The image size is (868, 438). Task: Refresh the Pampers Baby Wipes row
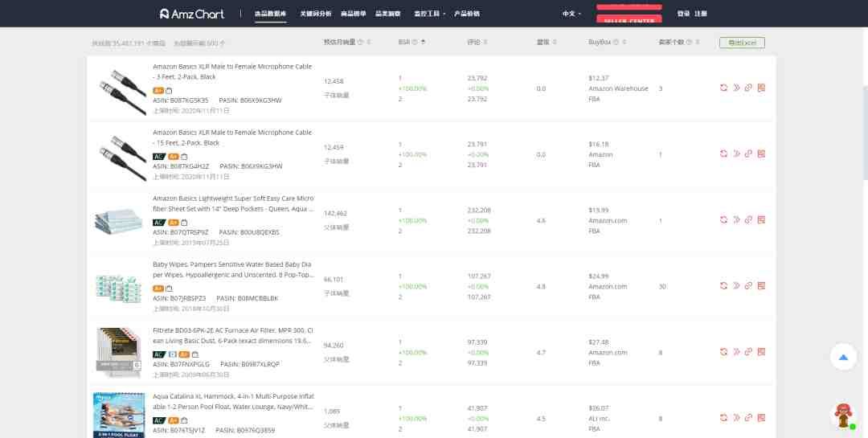(723, 285)
